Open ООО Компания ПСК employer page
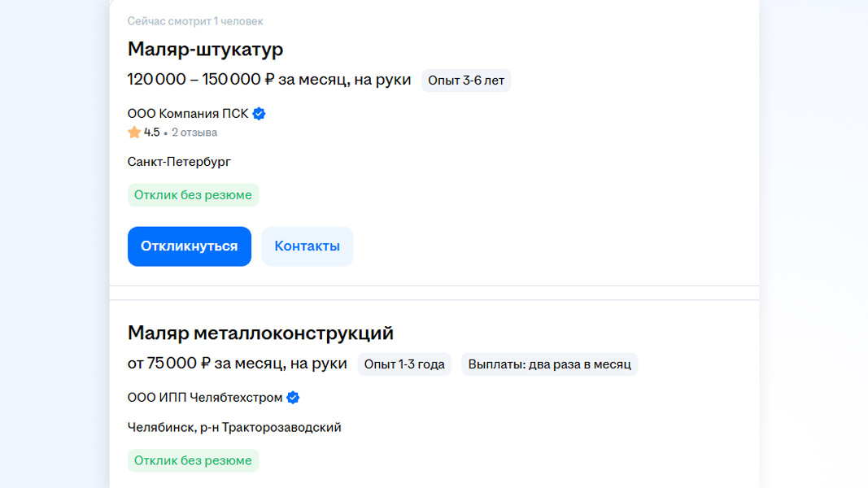Image resolution: width=868 pixels, height=488 pixels. [x=188, y=114]
